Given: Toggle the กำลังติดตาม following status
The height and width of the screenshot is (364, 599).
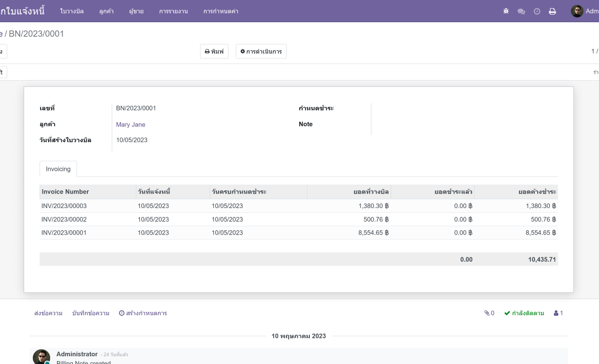Looking at the screenshot, I should click(524, 313).
